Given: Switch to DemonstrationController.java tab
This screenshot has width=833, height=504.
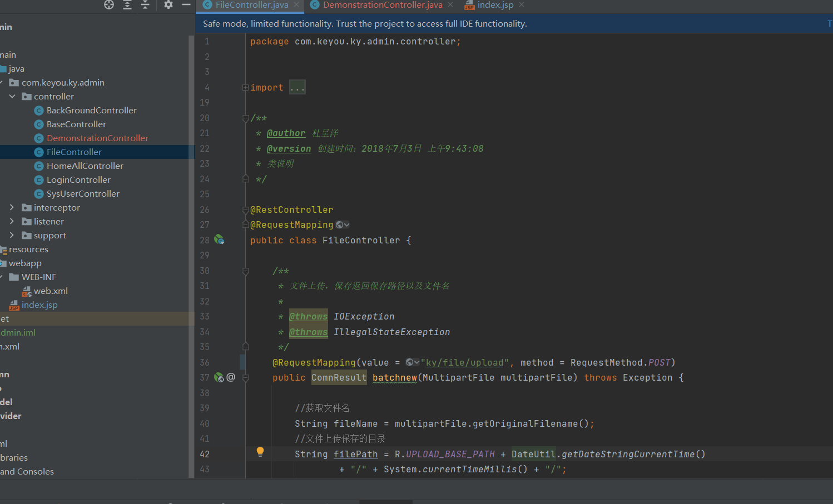Looking at the screenshot, I should (x=383, y=5).
